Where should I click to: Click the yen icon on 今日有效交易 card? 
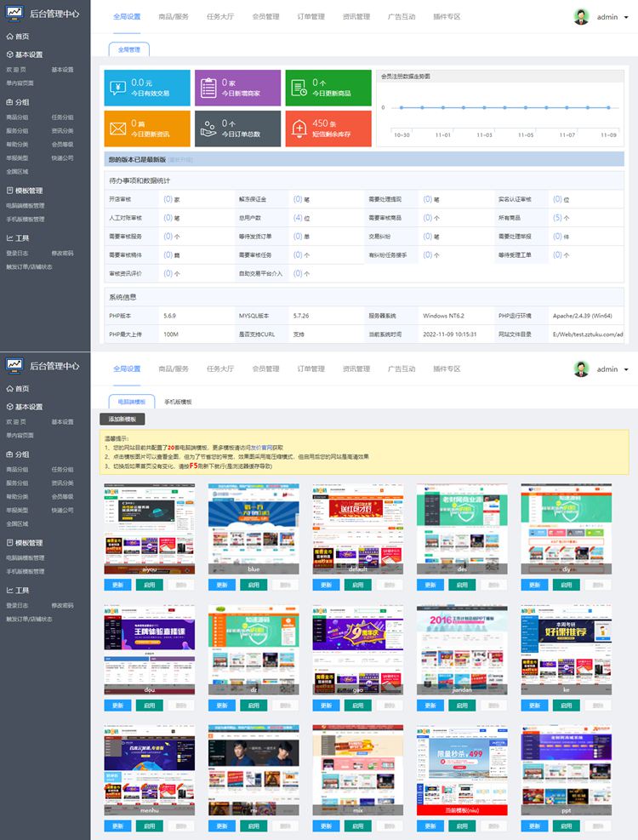[118, 88]
